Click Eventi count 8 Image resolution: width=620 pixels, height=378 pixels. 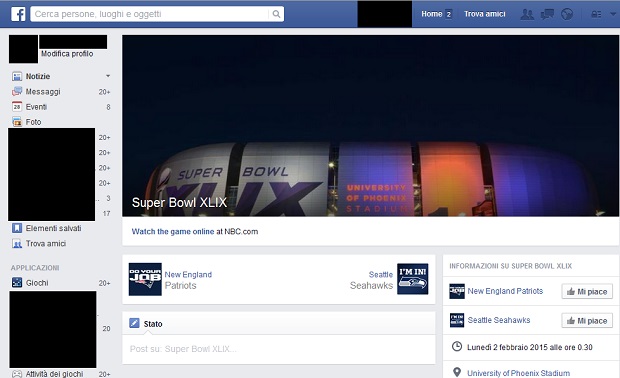click(x=108, y=107)
